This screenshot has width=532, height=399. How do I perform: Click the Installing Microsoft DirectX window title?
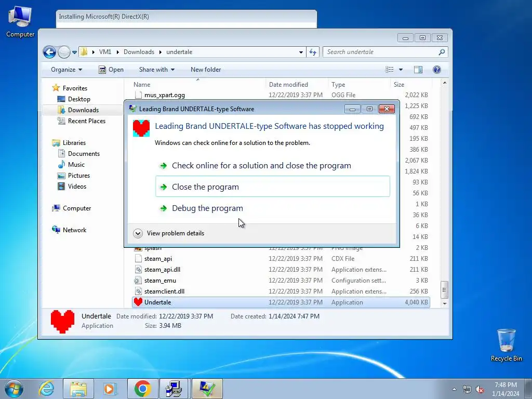pos(104,16)
